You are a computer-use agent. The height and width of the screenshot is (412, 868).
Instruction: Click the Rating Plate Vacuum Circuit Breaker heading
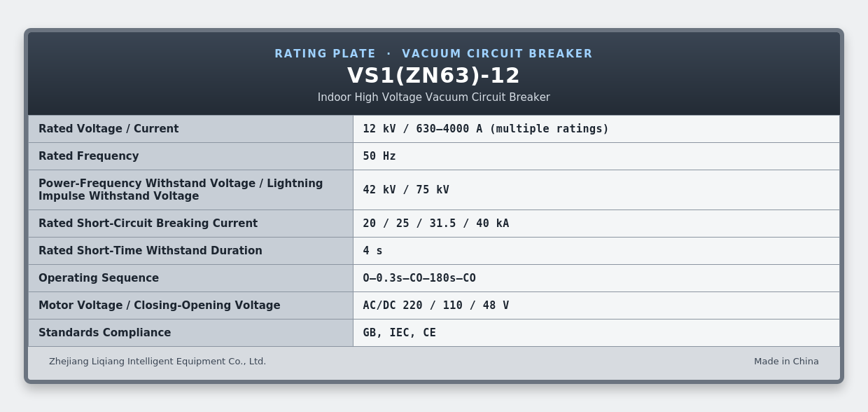[433, 54]
